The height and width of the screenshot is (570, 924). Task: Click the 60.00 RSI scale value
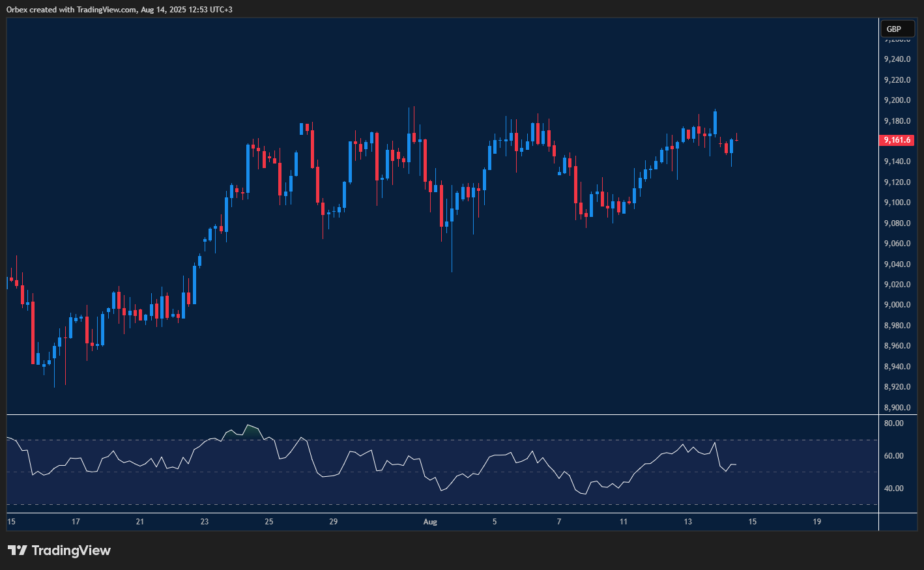click(x=893, y=456)
